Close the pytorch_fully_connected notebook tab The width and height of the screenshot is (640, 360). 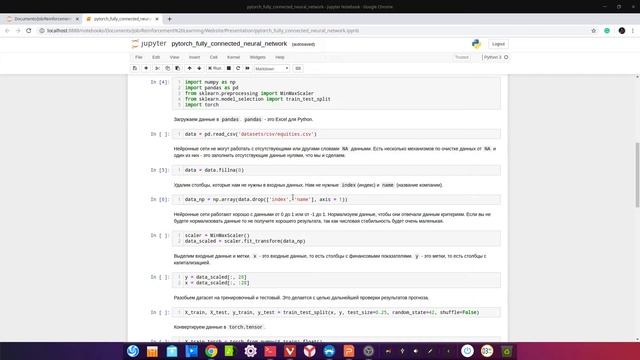coord(157,19)
